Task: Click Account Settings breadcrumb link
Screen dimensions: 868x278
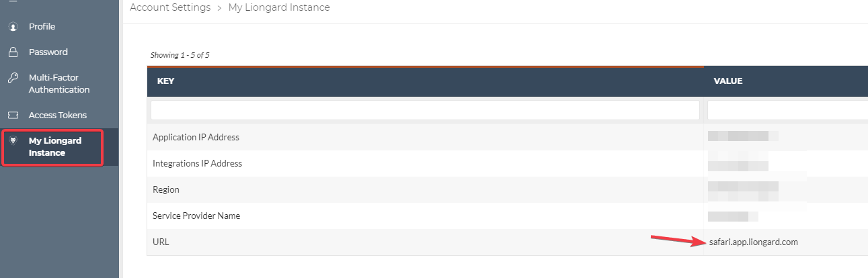Action: (x=170, y=8)
